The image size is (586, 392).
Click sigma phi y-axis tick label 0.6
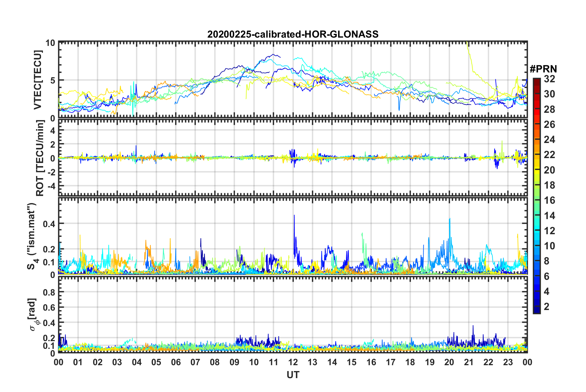[49, 308]
